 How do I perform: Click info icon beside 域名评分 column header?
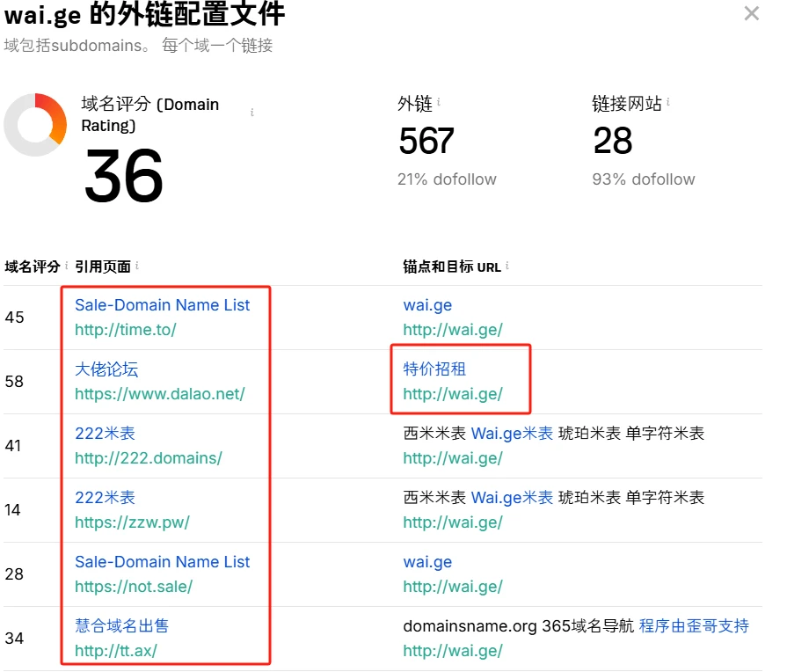point(67,266)
